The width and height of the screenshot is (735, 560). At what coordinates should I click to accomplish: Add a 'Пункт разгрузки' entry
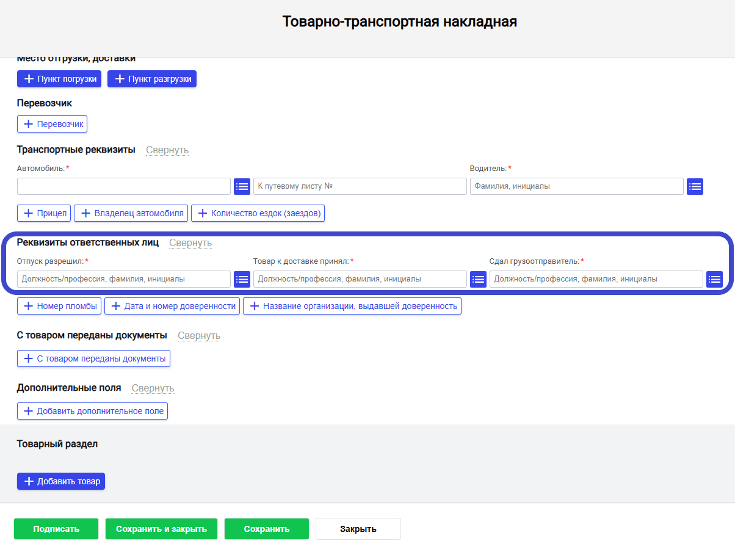151,79
